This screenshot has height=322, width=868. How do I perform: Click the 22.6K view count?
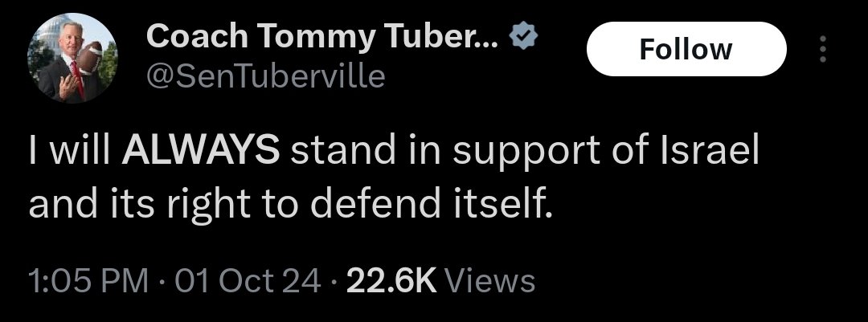point(391,281)
